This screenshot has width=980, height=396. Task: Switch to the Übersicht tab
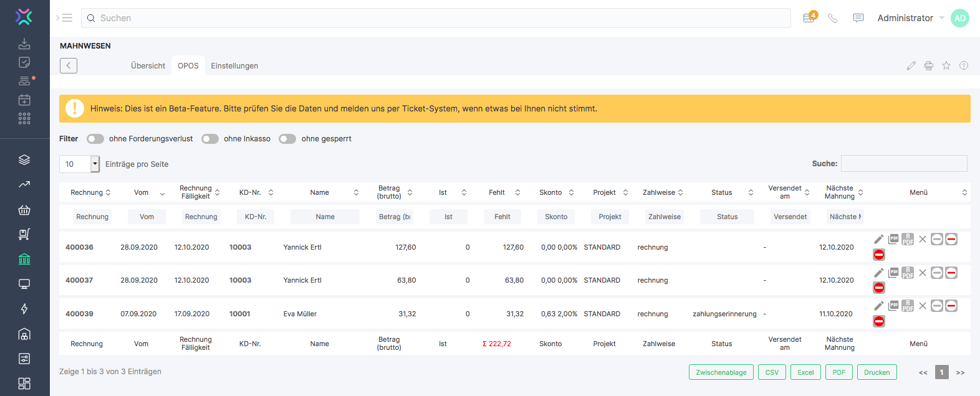[x=148, y=66]
